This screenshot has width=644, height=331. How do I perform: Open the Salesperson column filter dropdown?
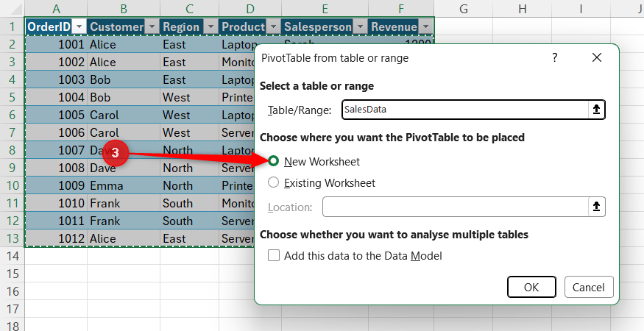tap(360, 27)
